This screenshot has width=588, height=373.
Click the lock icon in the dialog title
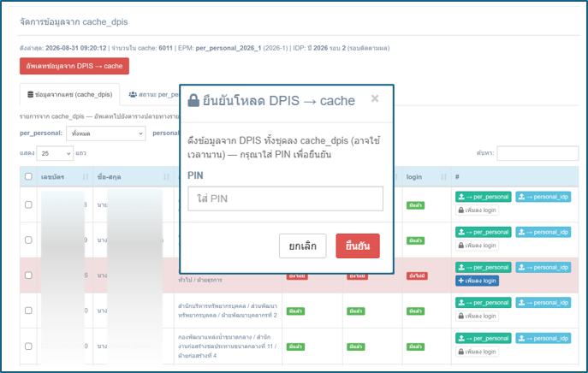193,100
